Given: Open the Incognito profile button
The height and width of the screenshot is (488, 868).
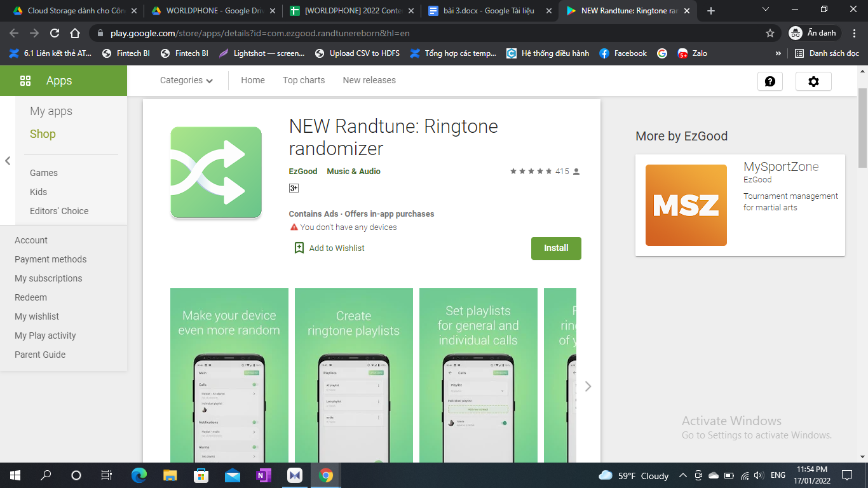Looking at the screenshot, I should (815, 33).
